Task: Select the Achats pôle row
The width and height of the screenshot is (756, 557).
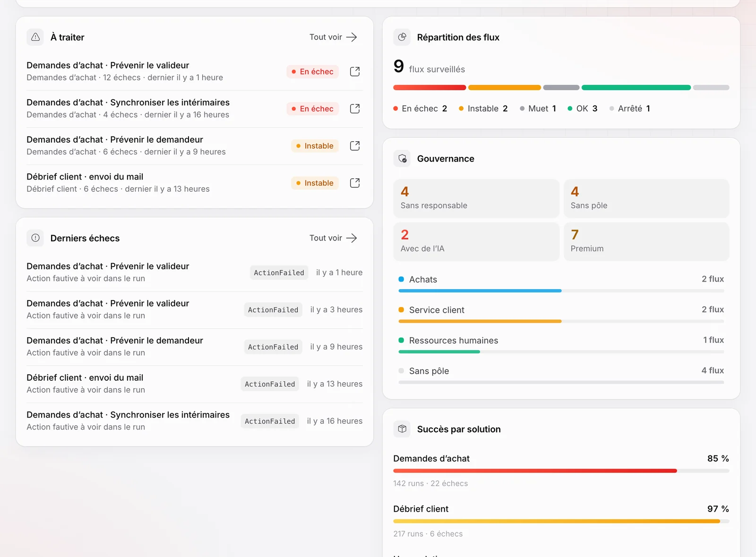Action: 561,283
